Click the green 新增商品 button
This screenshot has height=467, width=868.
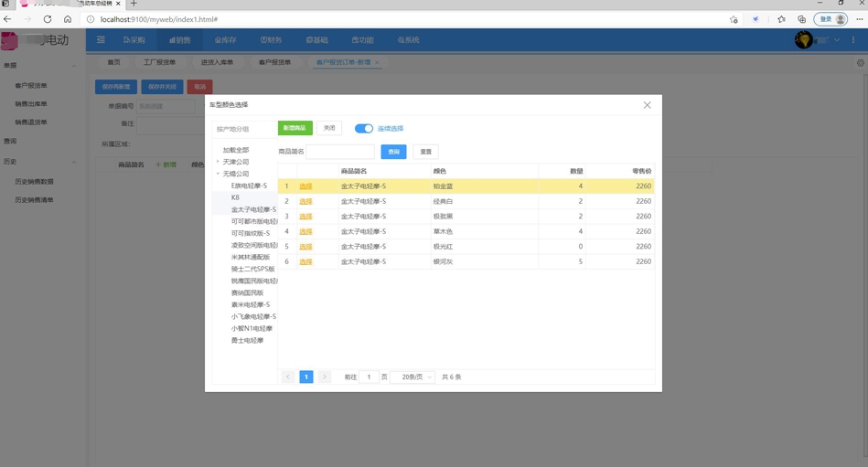coord(295,129)
